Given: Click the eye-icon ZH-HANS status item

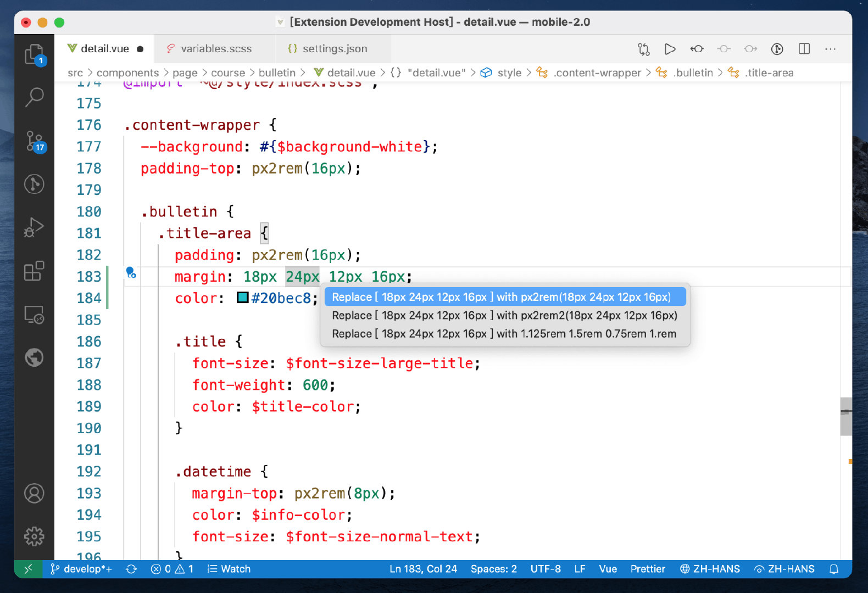Looking at the screenshot, I should tap(784, 569).
